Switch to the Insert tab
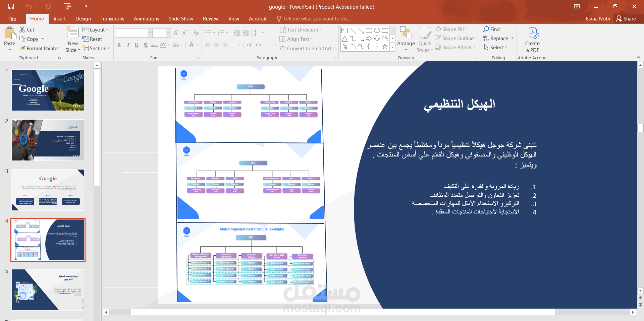Viewport: 644px width, 321px height. (60, 19)
